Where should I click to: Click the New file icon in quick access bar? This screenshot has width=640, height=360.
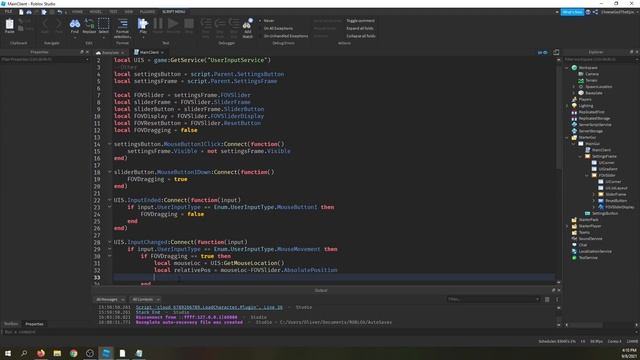[21, 12]
